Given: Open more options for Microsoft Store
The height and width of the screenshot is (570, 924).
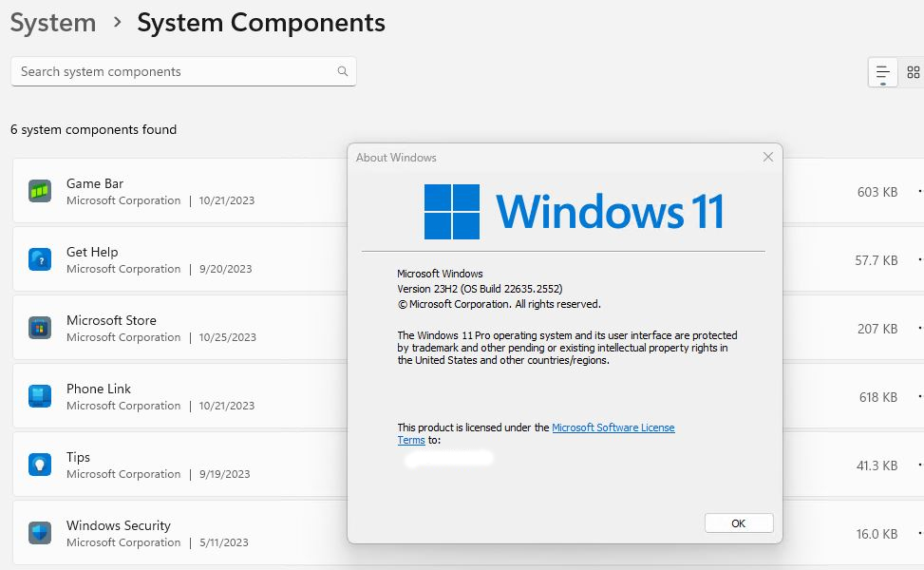Looking at the screenshot, I should tap(919, 329).
